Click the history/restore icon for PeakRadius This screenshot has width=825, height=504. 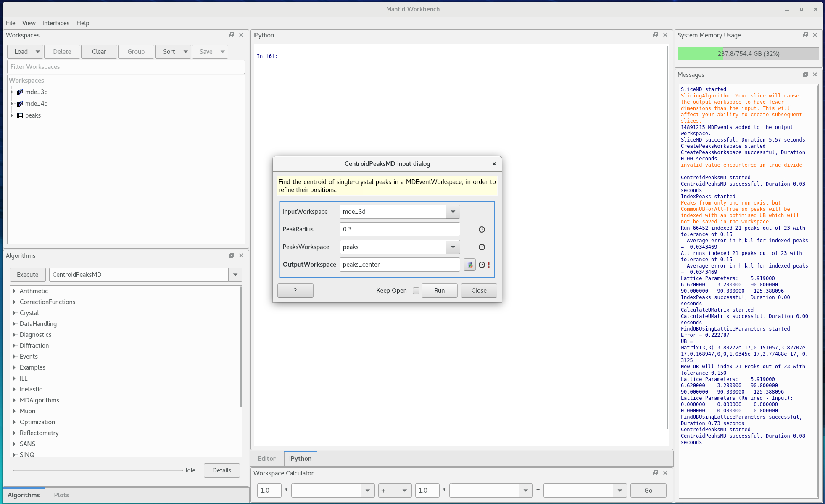pyautogui.click(x=482, y=230)
